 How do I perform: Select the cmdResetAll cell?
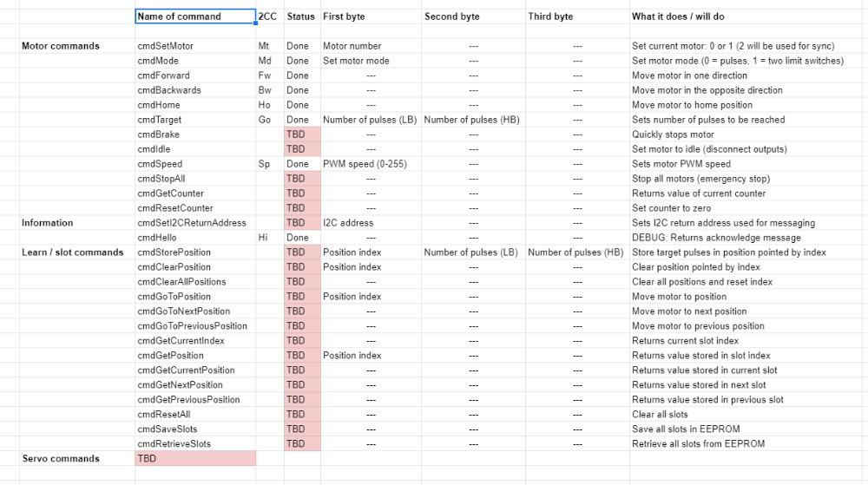pos(195,414)
